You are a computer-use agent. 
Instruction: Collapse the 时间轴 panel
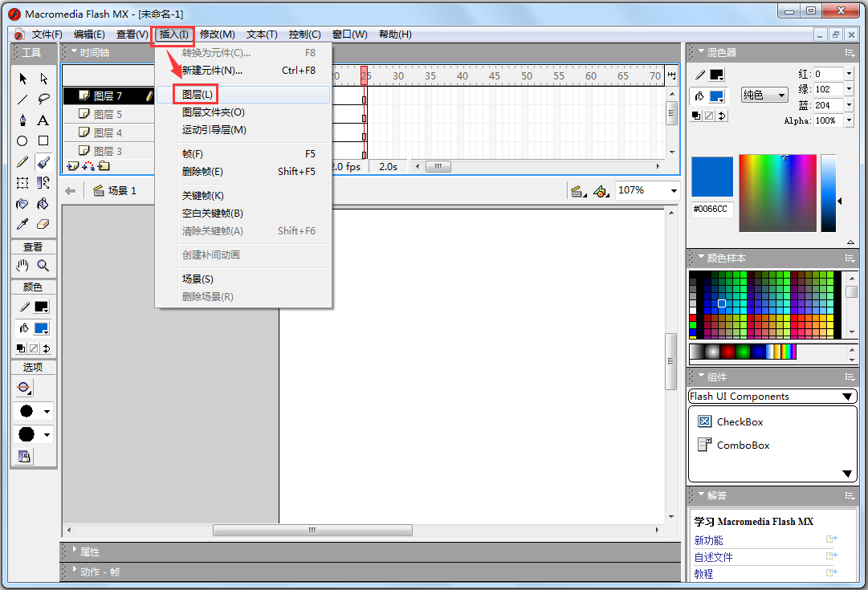(x=74, y=51)
